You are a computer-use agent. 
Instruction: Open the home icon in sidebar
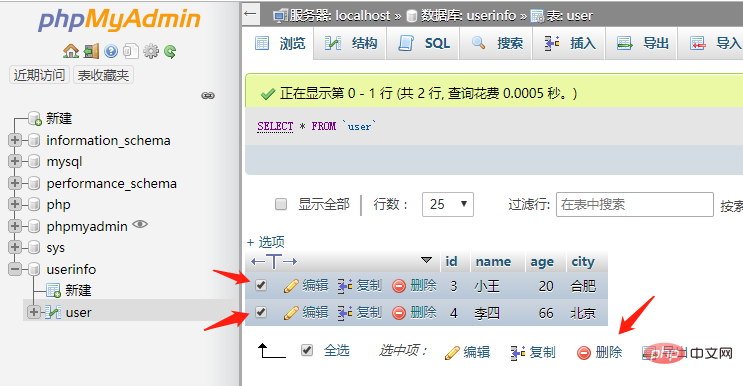point(71,51)
